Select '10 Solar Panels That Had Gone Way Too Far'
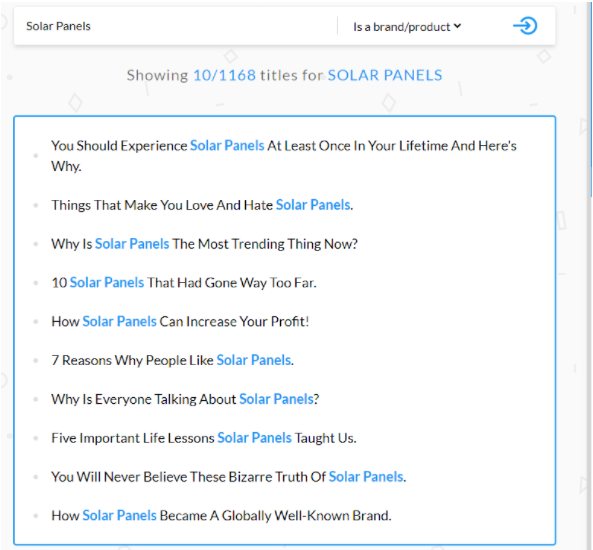This screenshot has height=550, width=593. [x=184, y=283]
